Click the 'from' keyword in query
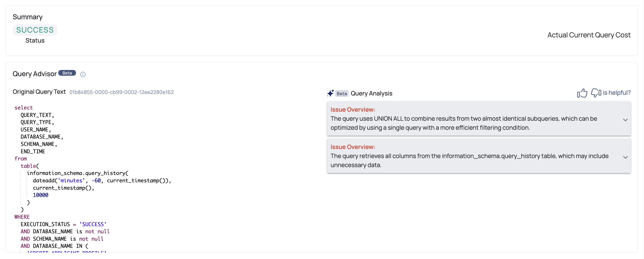The width and height of the screenshot is (644, 259). (20, 159)
